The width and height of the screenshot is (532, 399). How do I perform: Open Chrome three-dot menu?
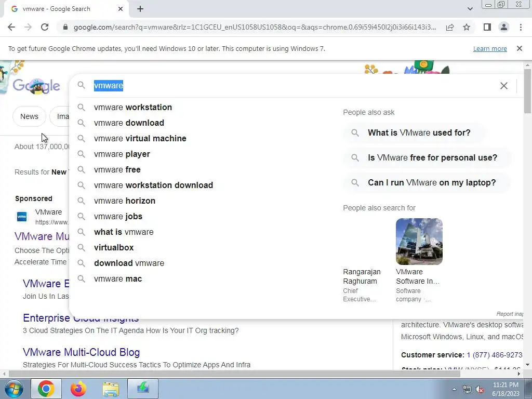(x=521, y=27)
